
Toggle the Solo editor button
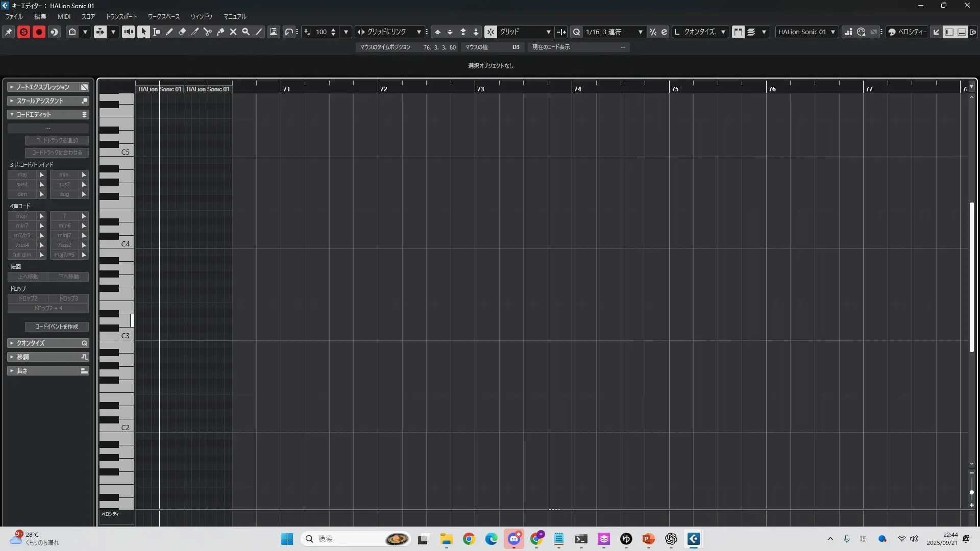point(23,32)
